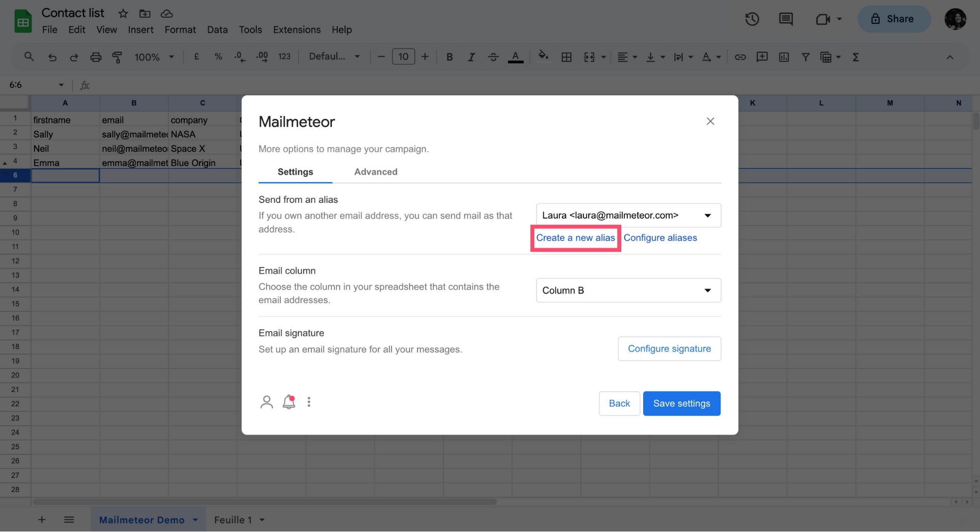Open the Extensions menu
Screen dimensions: 980x532
[x=297, y=29]
